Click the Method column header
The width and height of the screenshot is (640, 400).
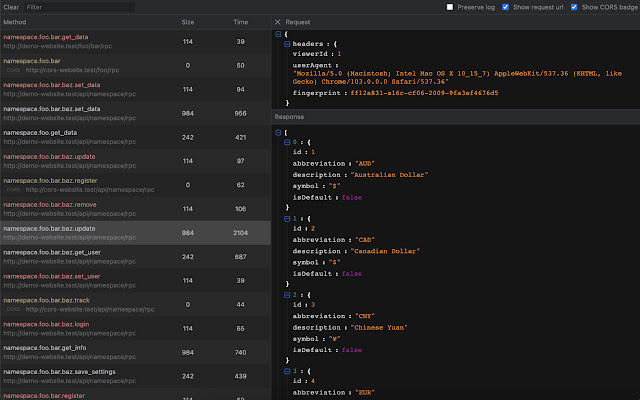coord(15,20)
